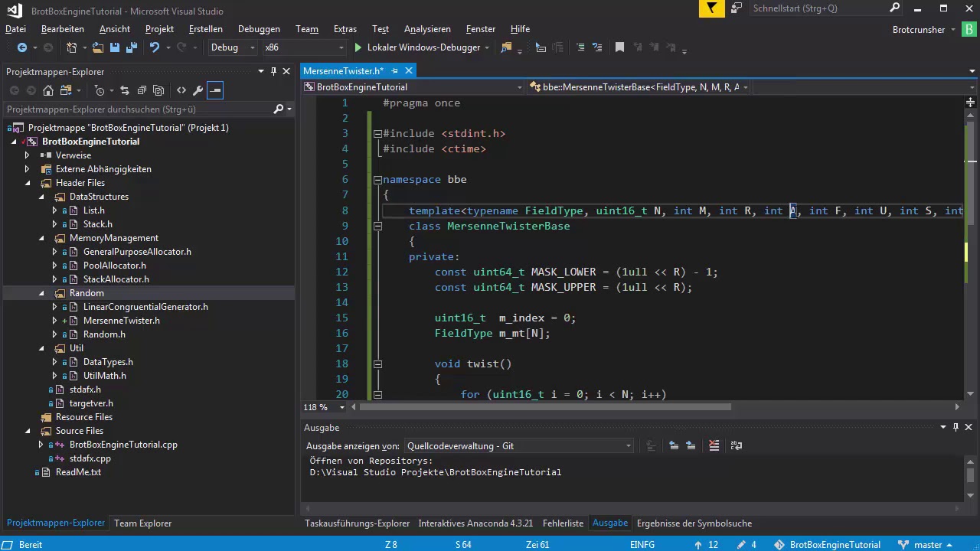Click the Navigate Backward arrow in toolbar
The height and width of the screenshot is (551, 980).
pyautogui.click(x=21, y=47)
